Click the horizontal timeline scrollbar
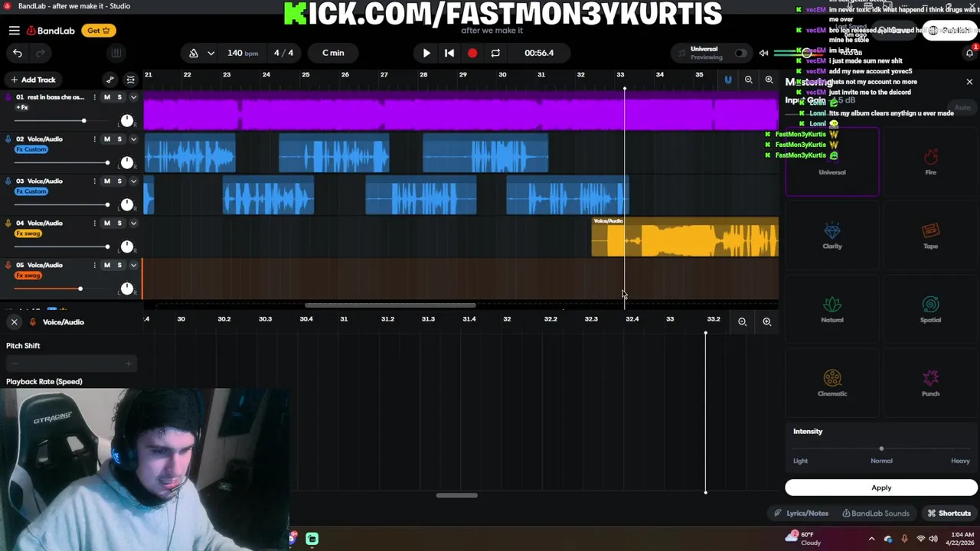 390,305
